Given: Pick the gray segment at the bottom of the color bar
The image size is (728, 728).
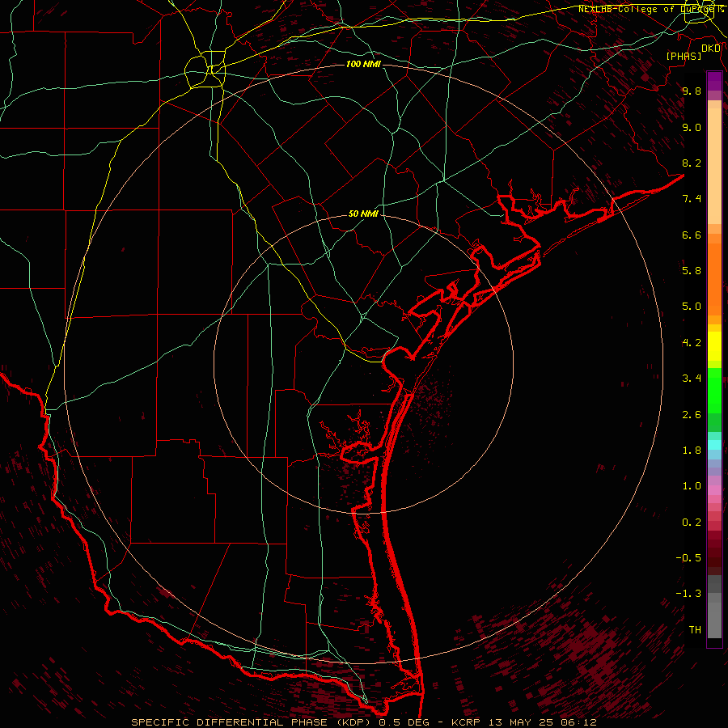Looking at the screenshot, I should point(714,620).
